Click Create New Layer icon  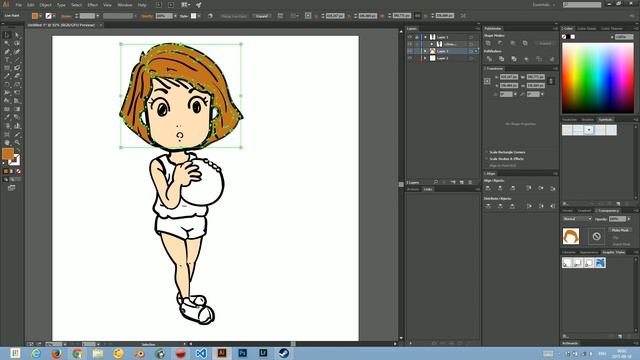tap(462, 182)
